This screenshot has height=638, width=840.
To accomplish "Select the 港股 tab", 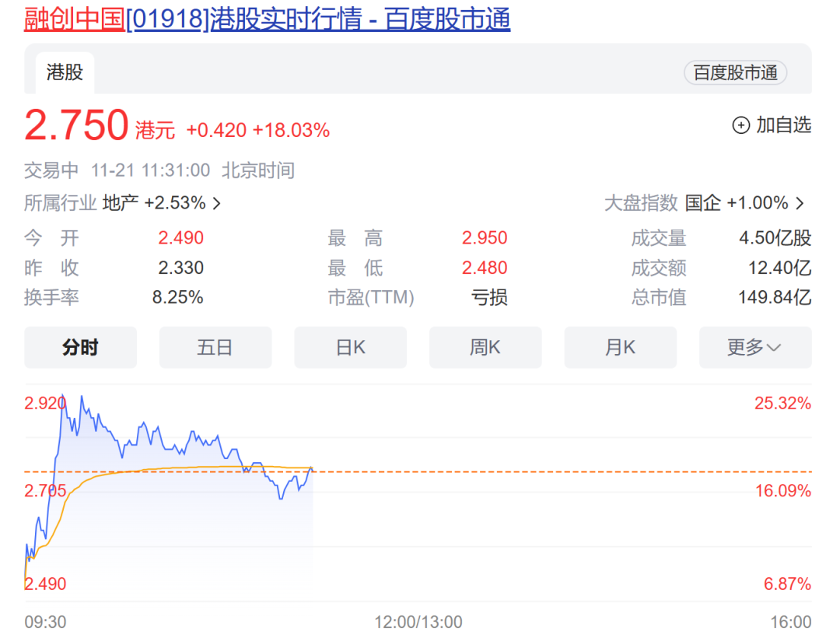I will coord(65,72).
